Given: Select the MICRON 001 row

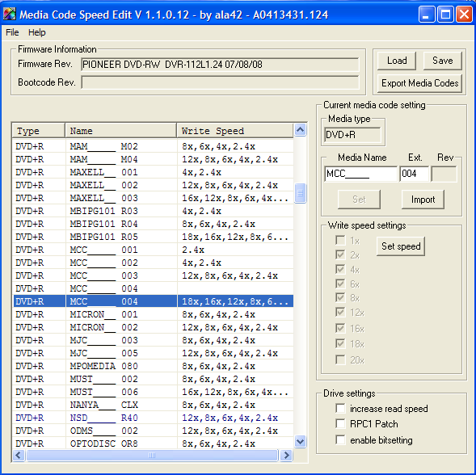Looking at the screenshot, I should click(x=154, y=314).
